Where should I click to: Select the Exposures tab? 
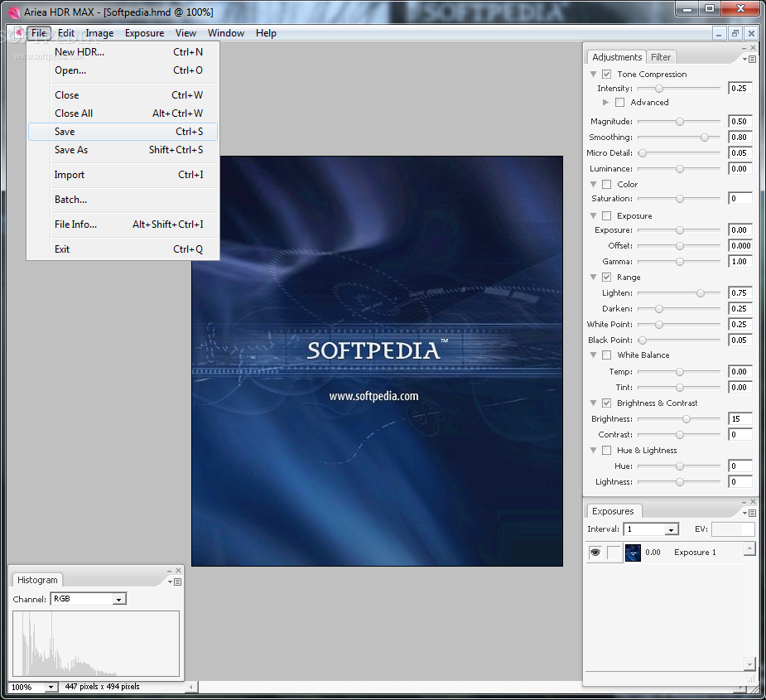click(613, 511)
